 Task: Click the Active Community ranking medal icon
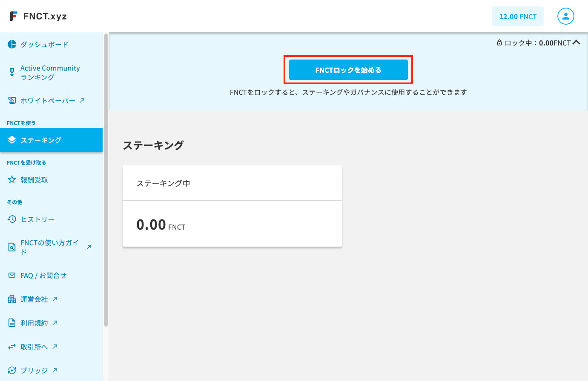pos(12,72)
